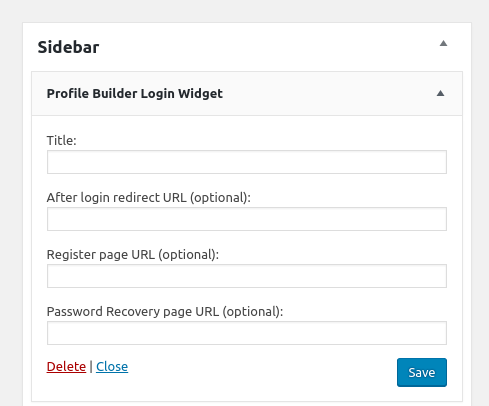This screenshot has height=406, width=489.
Task: Click blank area of Sidebar header bar
Action: (267, 47)
